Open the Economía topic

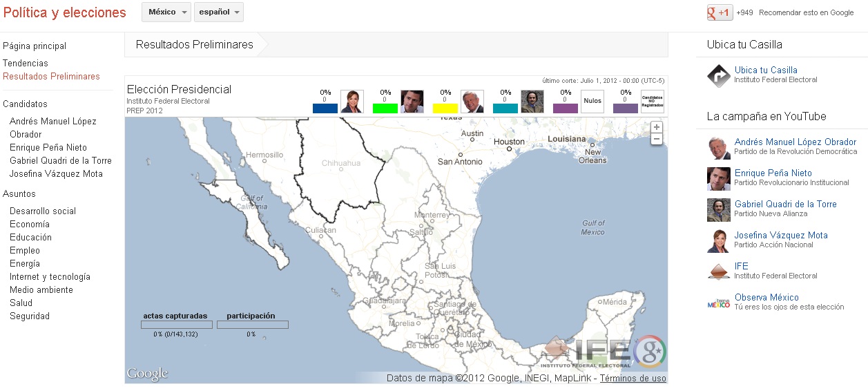(30, 225)
